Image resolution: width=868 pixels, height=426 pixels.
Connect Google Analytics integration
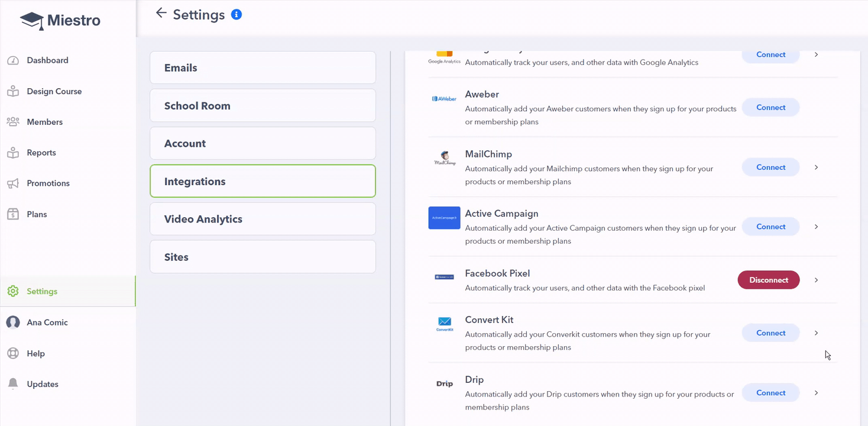770,56
